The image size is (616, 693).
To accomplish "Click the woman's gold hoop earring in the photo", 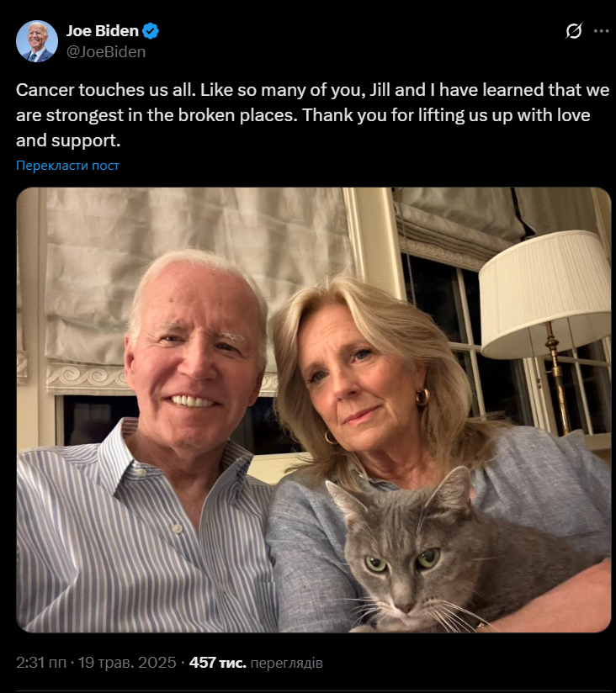I will pos(422,397).
